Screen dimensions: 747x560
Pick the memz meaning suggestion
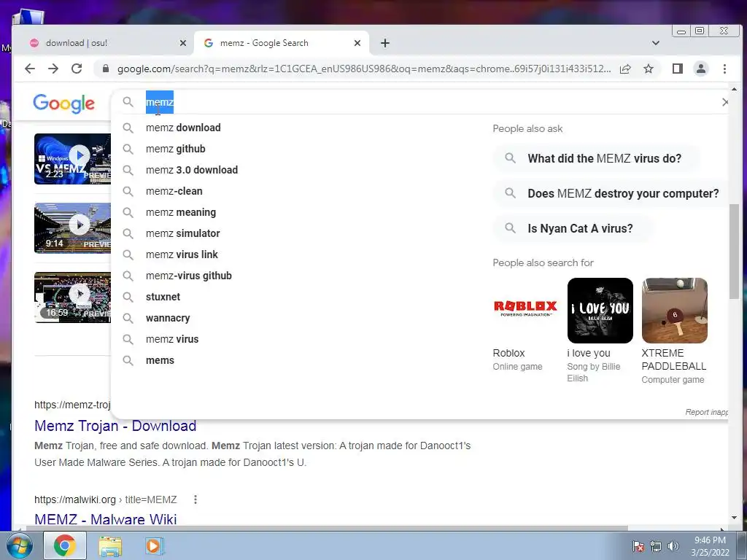(181, 212)
